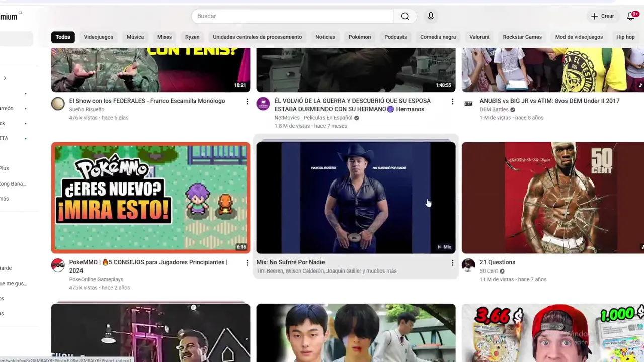Viewport: 644px width, 362px height.
Task: Open DEM Battles channel avatar
Action: (x=468, y=104)
